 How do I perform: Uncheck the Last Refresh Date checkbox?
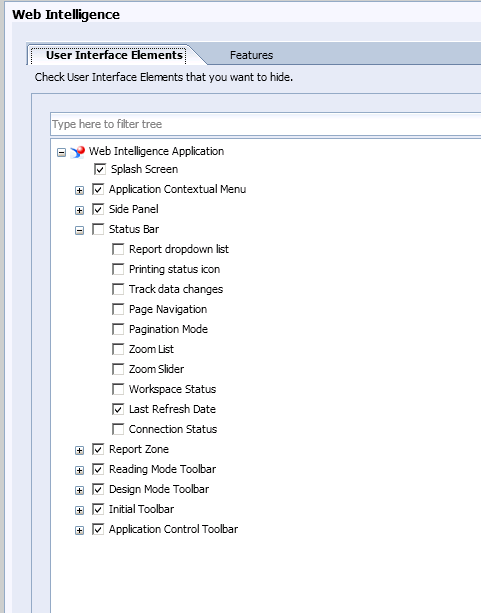click(118, 409)
